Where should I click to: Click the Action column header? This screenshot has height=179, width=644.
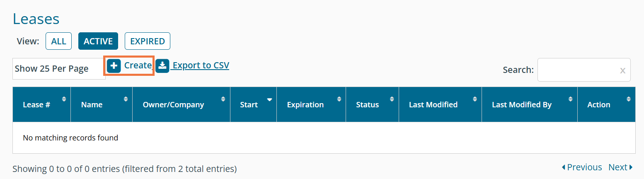(x=599, y=105)
